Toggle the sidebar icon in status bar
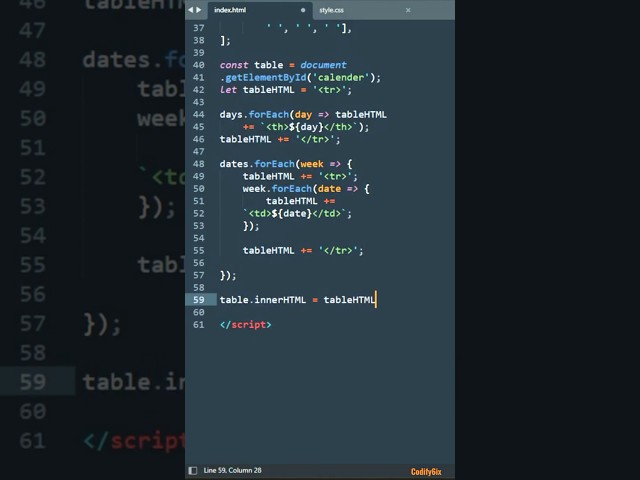The image size is (640, 480). 193,471
